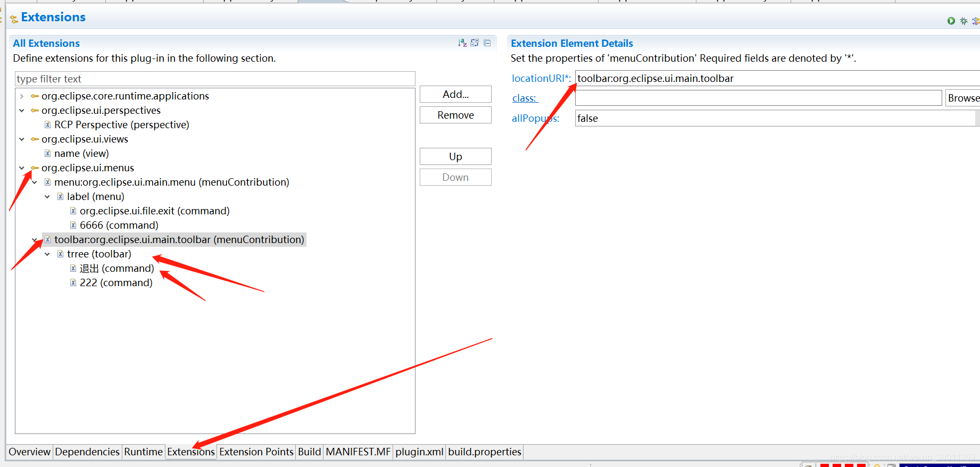Click the Down button
The width and height of the screenshot is (980, 467).
(x=455, y=177)
